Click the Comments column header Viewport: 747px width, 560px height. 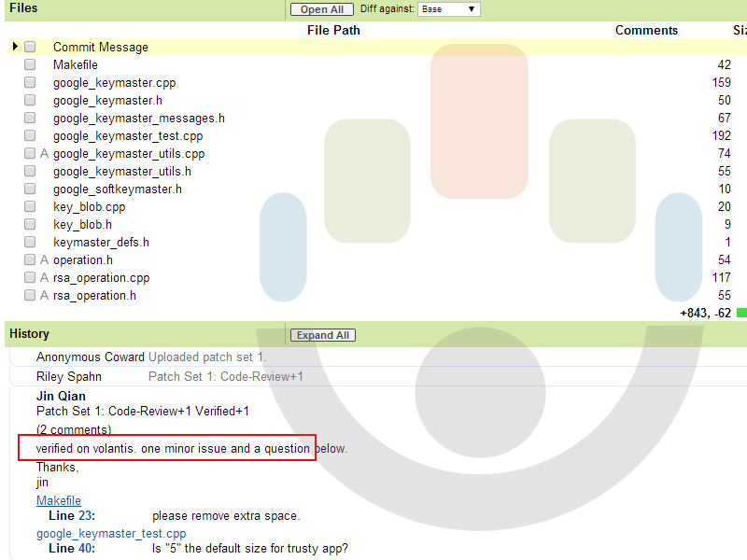[646, 30]
